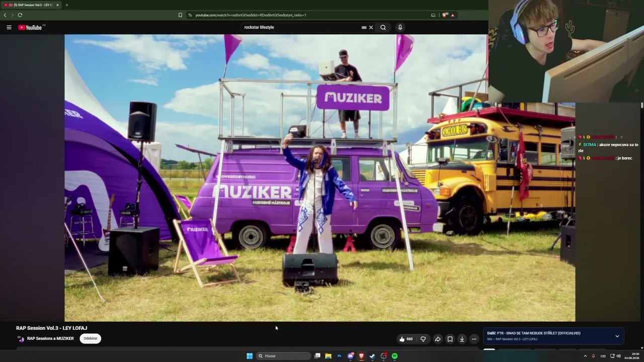Reload the page
The height and width of the screenshot is (362, 644).
click(x=20, y=15)
